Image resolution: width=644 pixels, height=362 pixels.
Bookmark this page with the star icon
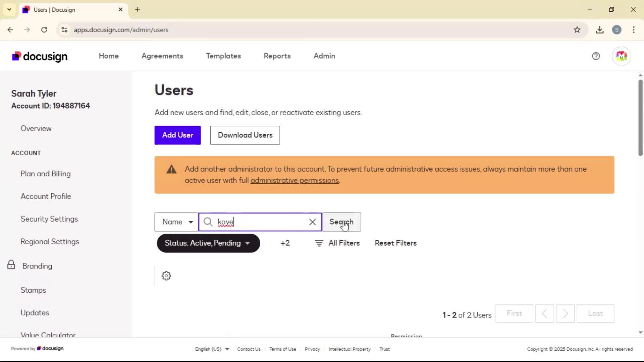pos(577,30)
